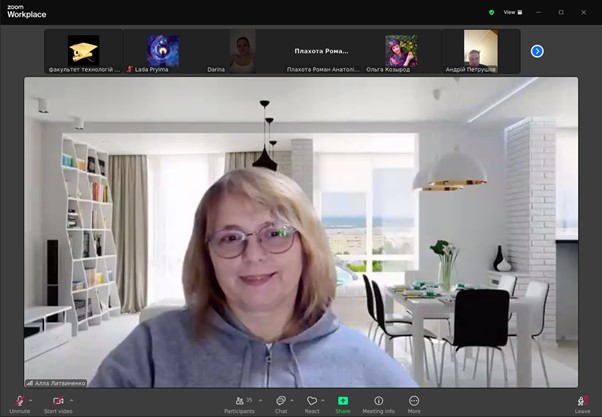Open the View layout menu

(513, 12)
